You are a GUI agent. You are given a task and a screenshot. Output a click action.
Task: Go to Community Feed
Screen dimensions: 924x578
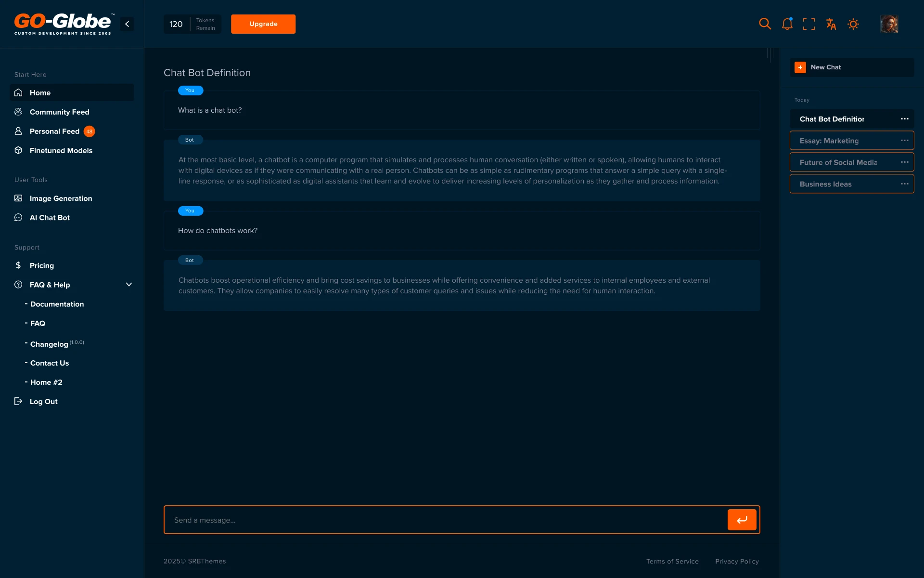pyautogui.click(x=59, y=112)
